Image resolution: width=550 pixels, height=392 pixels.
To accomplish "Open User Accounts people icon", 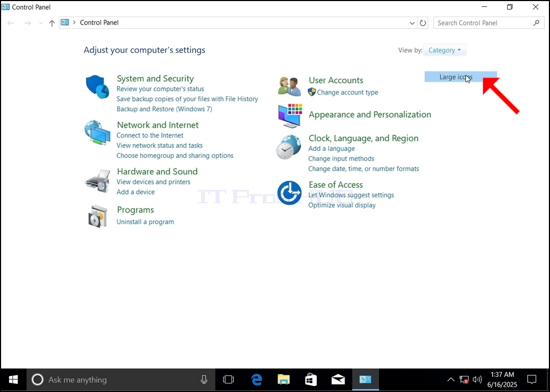I will [289, 86].
